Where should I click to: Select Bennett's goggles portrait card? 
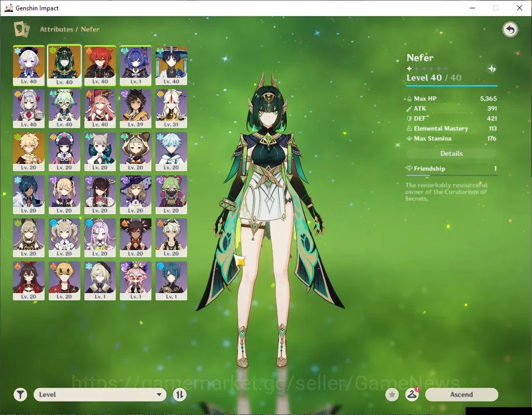coord(171,238)
